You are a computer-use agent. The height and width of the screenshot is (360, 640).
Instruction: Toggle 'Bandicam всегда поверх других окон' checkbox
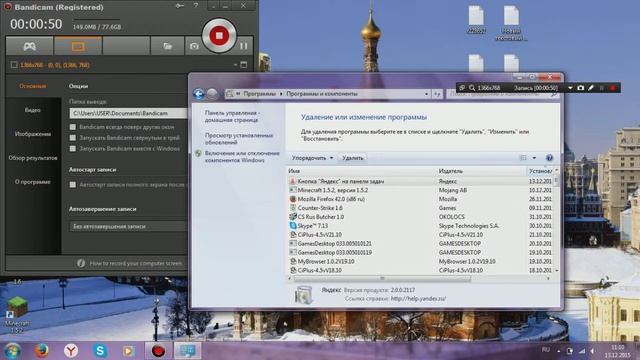73,127
